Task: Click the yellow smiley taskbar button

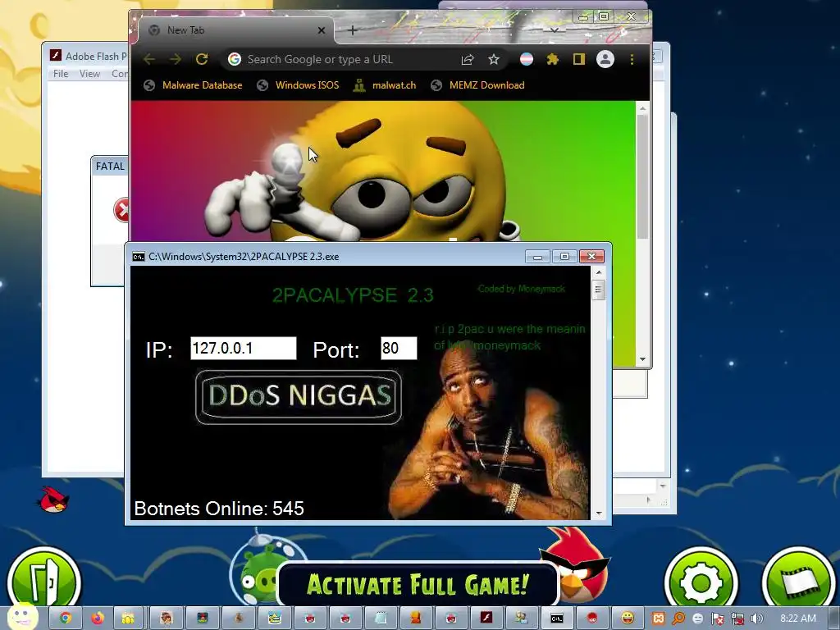Action: click(x=628, y=619)
